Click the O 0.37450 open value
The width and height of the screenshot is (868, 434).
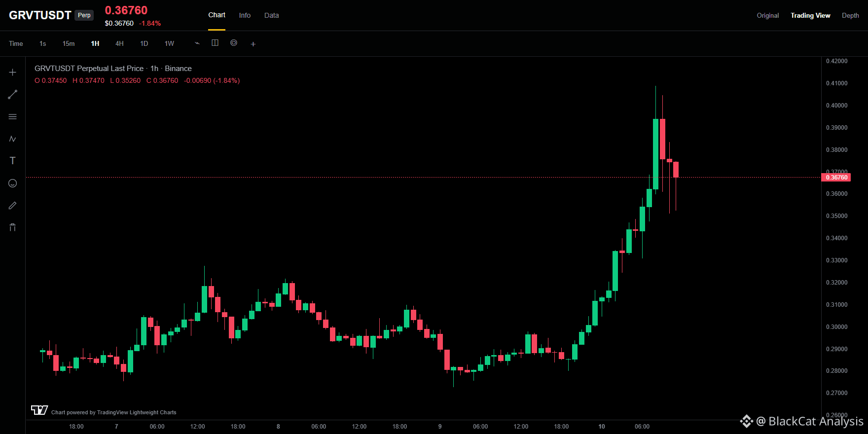[51, 80]
